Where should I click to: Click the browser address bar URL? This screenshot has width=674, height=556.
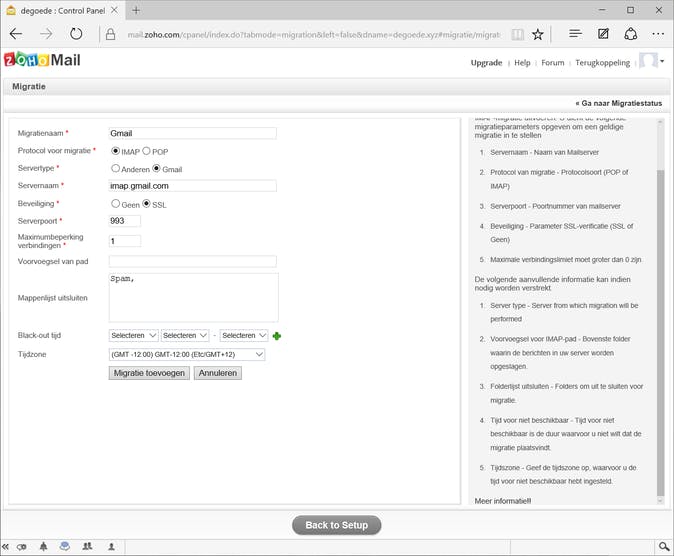point(314,34)
